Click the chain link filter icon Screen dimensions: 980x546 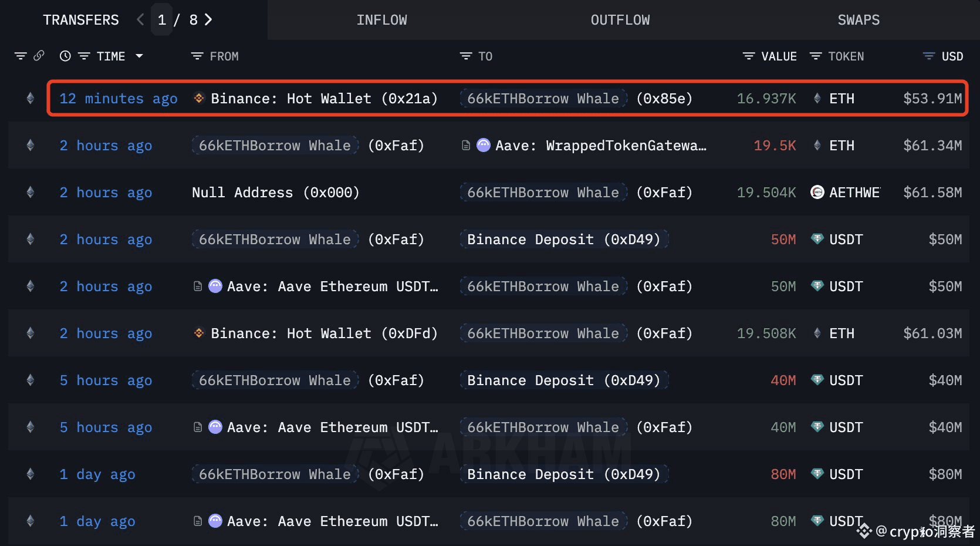[x=39, y=56]
